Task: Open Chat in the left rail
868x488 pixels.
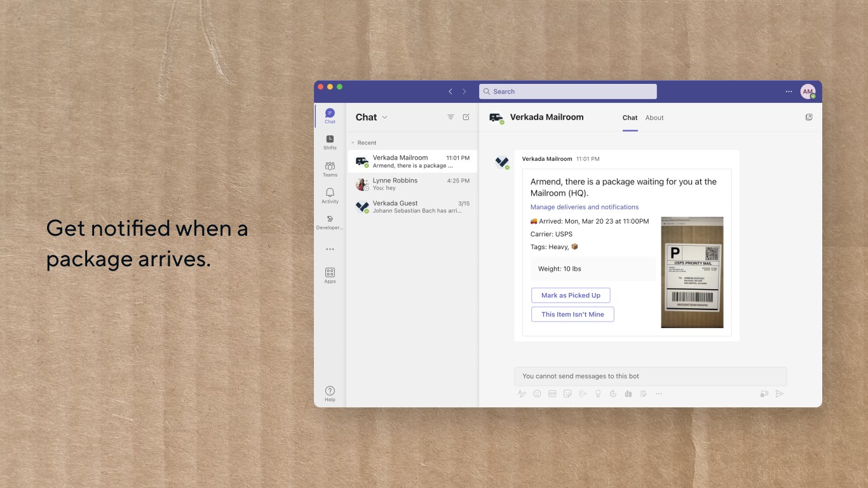Action: pyautogui.click(x=330, y=116)
